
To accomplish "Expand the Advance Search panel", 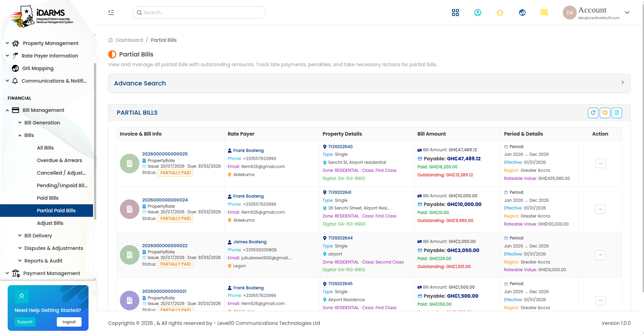I will click(x=369, y=83).
